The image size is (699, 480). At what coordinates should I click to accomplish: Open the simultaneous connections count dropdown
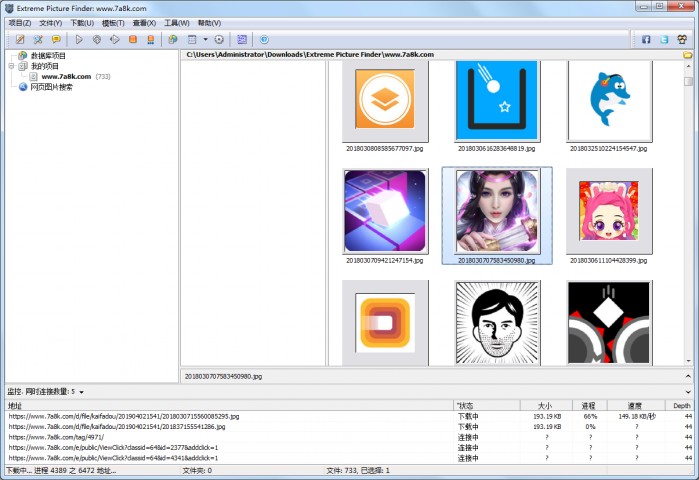pyautogui.click(x=81, y=392)
